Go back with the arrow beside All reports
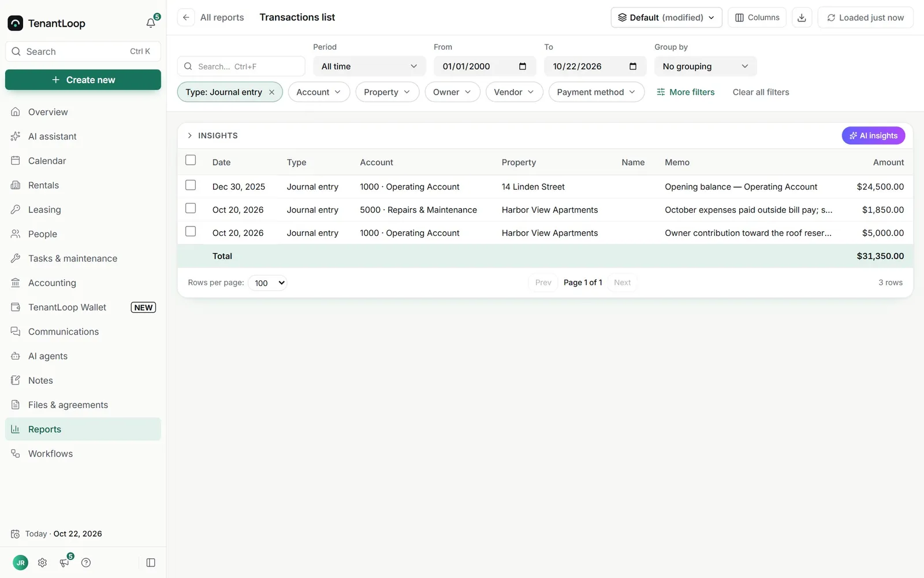This screenshot has height=578, width=924. point(186,17)
